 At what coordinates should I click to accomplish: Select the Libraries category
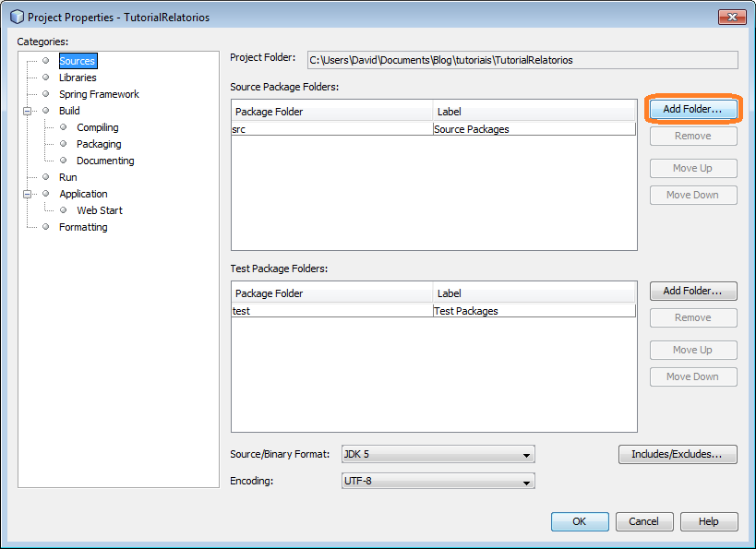(78, 78)
